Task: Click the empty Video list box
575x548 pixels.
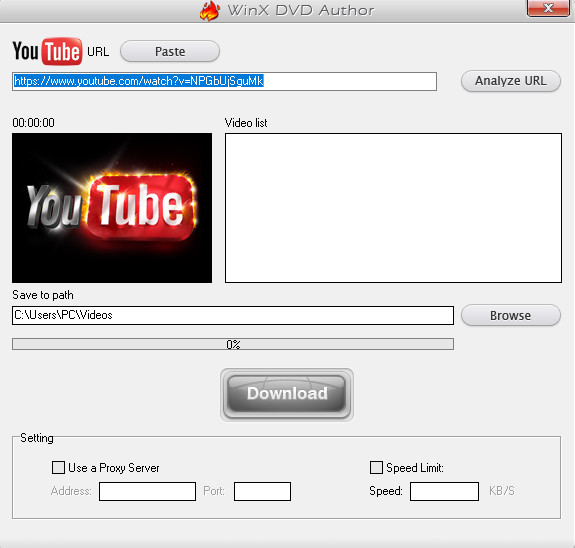Action: click(393, 208)
